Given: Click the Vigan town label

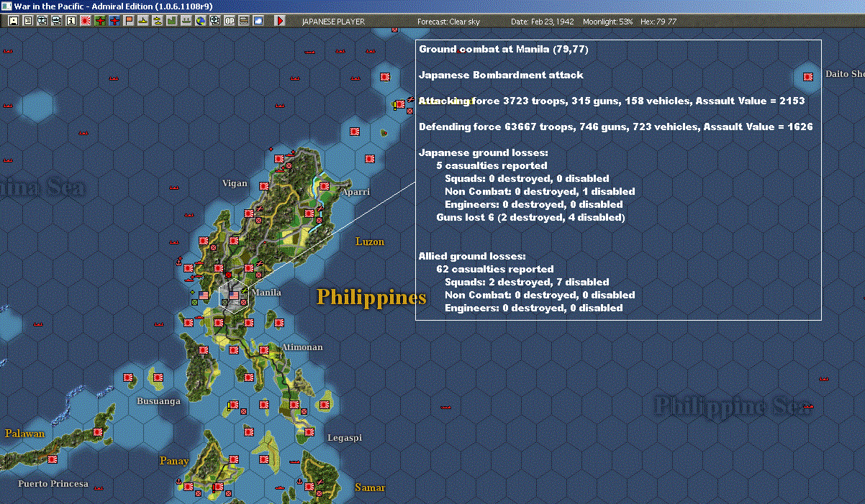Looking at the screenshot, I should [235, 183].
